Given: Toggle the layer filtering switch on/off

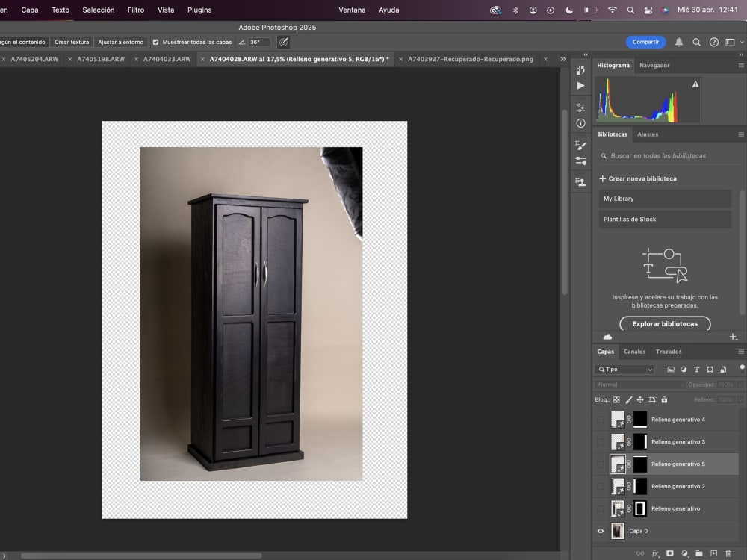Looking at the screenshot, I should pyautogui.click(x=742, y=368).
